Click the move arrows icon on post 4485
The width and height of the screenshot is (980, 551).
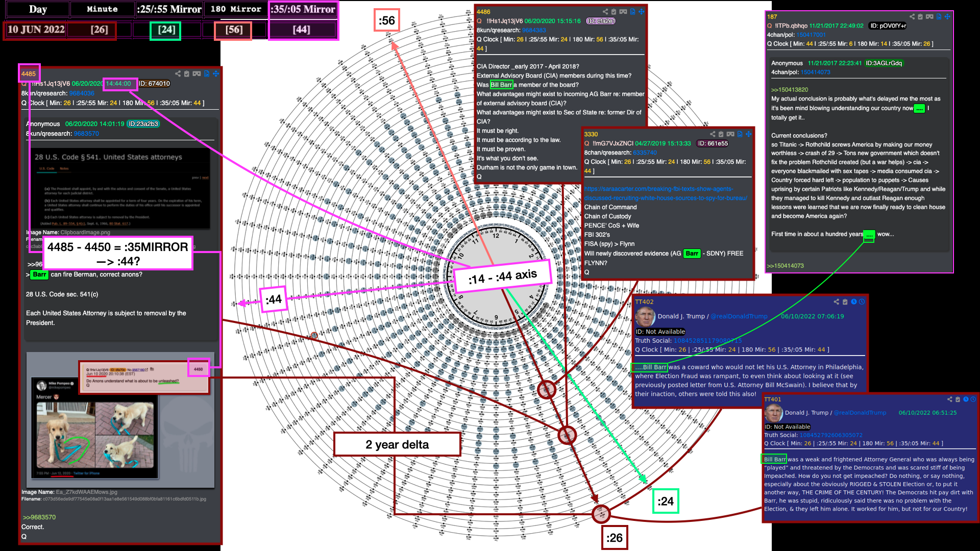[x=216, y=74]
